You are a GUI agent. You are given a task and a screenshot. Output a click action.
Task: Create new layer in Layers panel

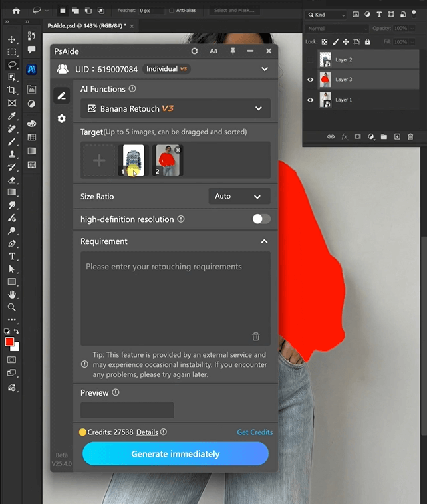tap(397, 136)
